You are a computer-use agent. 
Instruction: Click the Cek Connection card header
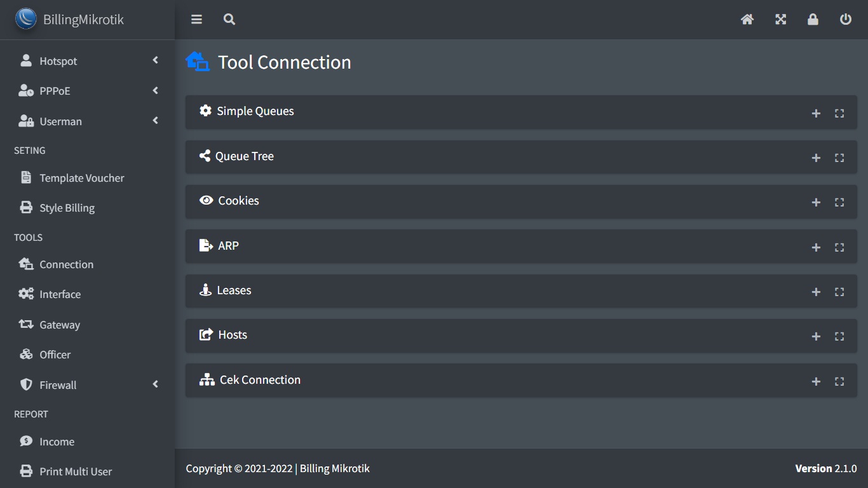click(260, 380)
